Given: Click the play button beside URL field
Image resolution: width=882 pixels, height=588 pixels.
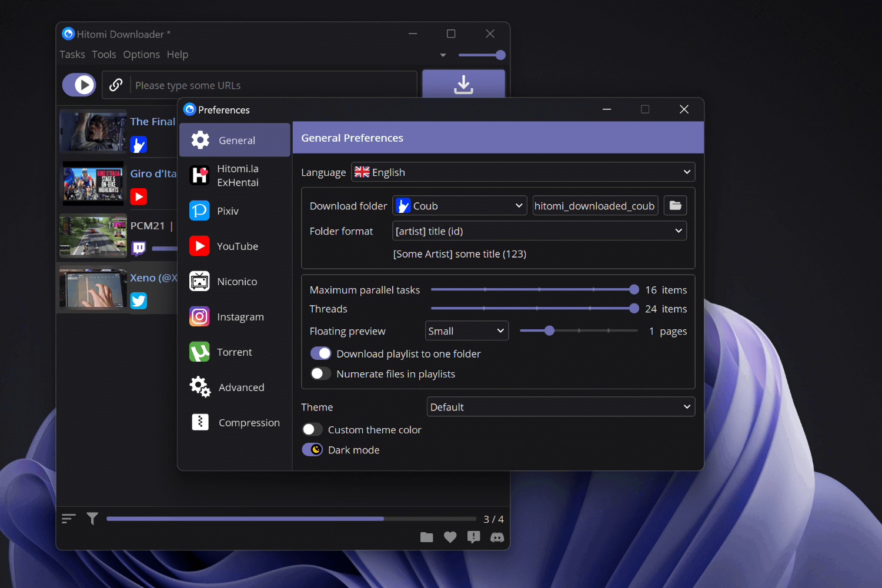Looking at the screenshot, I should pos(79,85).
